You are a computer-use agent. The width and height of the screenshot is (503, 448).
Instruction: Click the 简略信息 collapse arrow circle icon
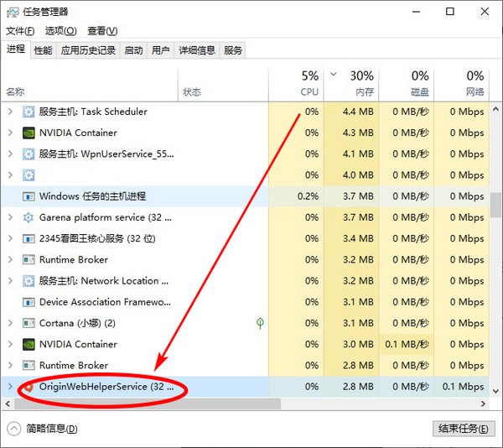point(13,429)
